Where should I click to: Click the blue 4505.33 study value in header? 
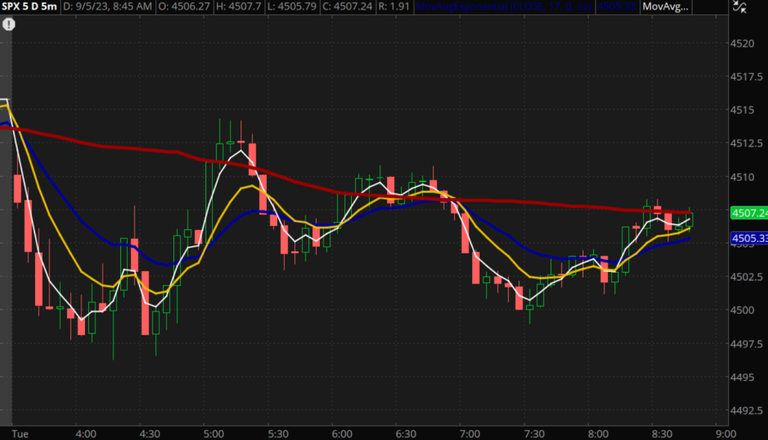point(616,7)
